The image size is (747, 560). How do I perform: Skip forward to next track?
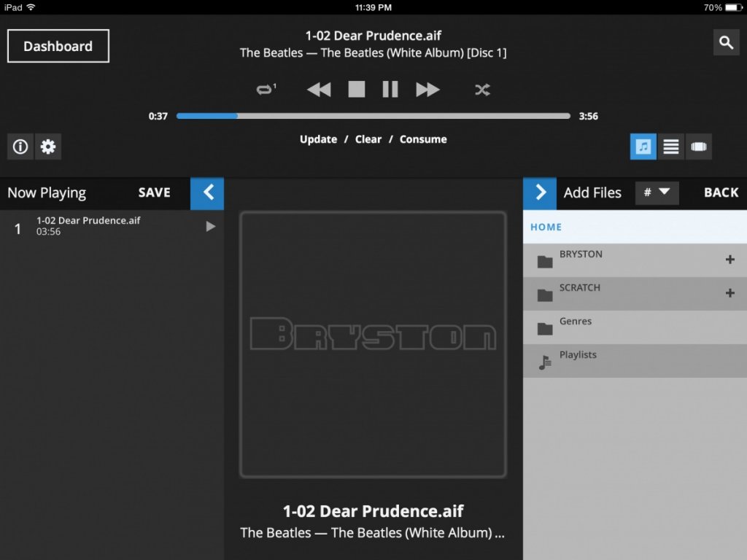427,90
